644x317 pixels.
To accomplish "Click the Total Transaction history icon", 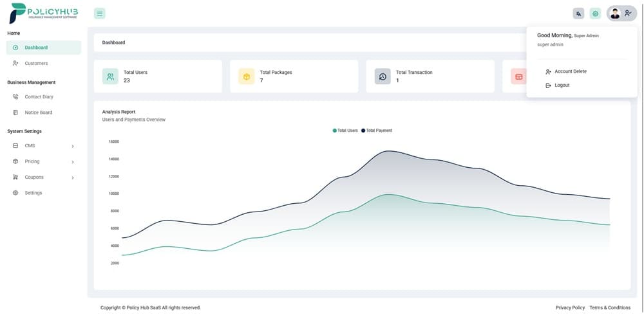I will tap(383, 77).
